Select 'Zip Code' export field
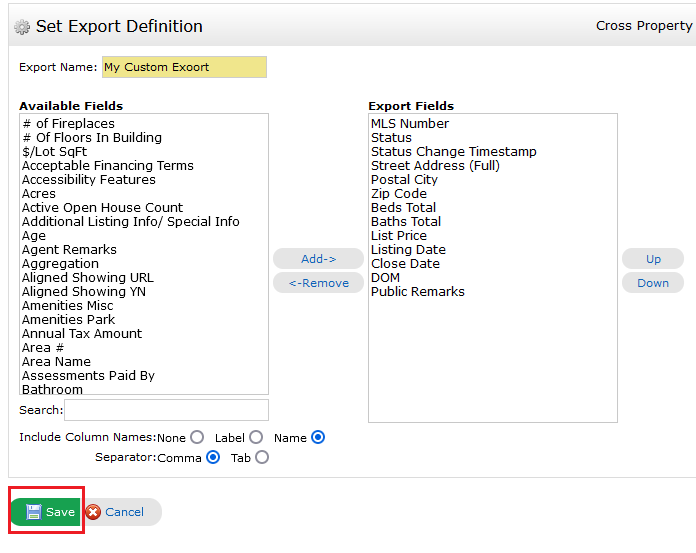This screenshot has height=553, width=696. click(x=493, y=194)
